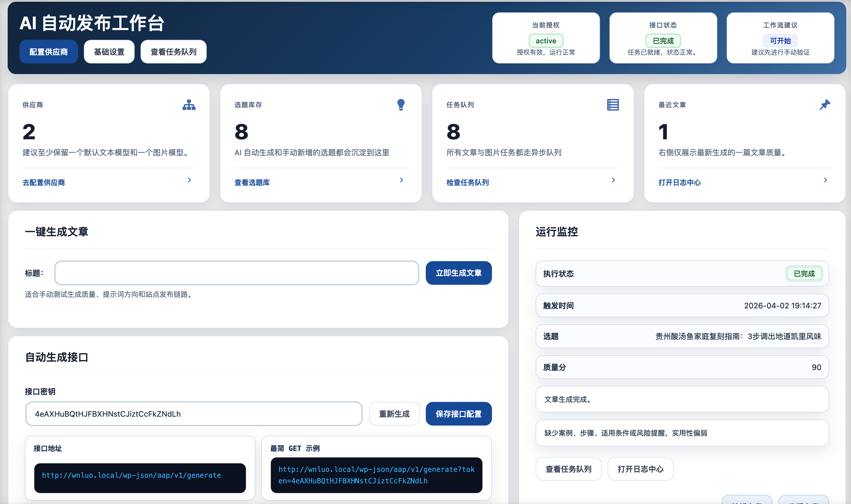Click the lightbulb icon on 选题库存 card
Image resolution: width=851 pixels, height=504 pixels.
point(401,104)
